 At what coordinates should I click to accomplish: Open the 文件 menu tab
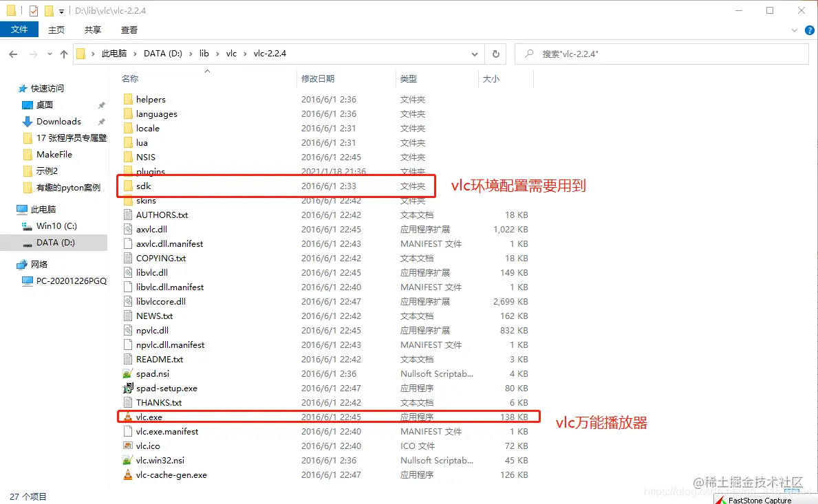19,30
